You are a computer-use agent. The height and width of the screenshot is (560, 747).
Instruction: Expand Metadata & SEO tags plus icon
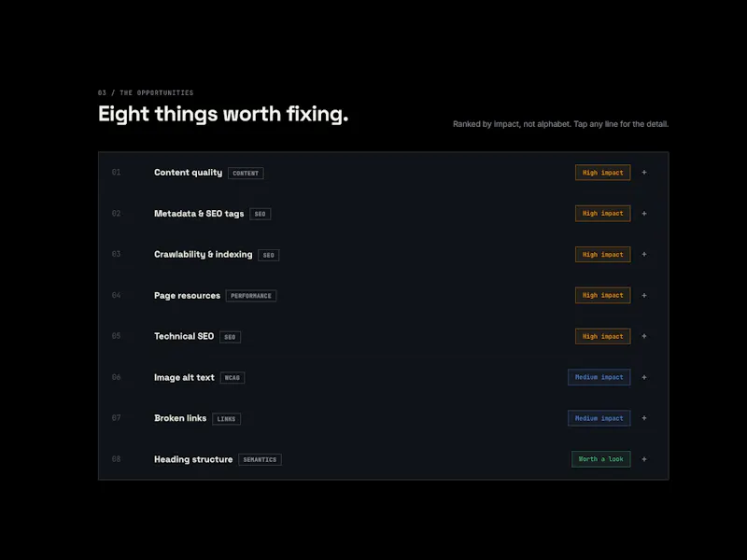[644, 214]
